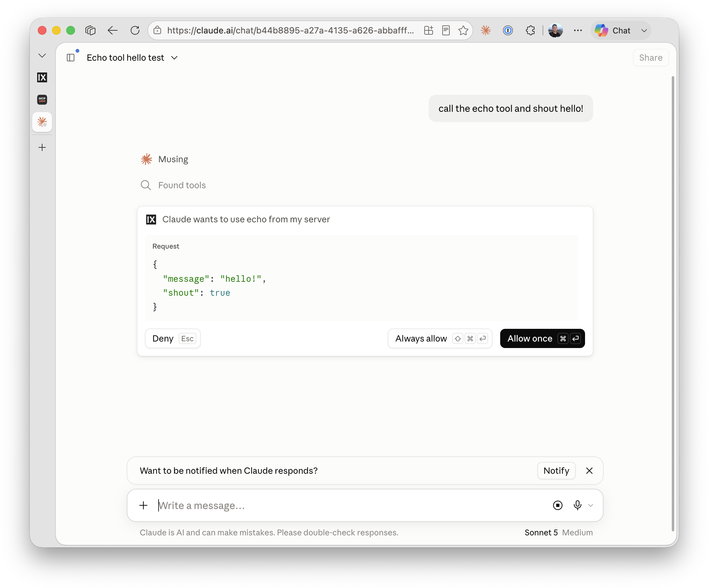Click the URL in the address bar
Image resolution: width=708 pixels, height=588 pixels.
point(290,30)
